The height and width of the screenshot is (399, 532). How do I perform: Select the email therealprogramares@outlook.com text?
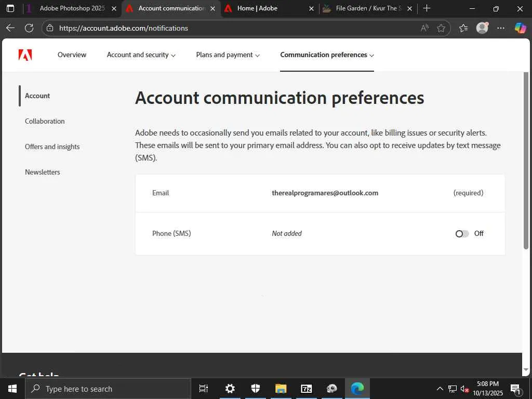coord(325,193)
